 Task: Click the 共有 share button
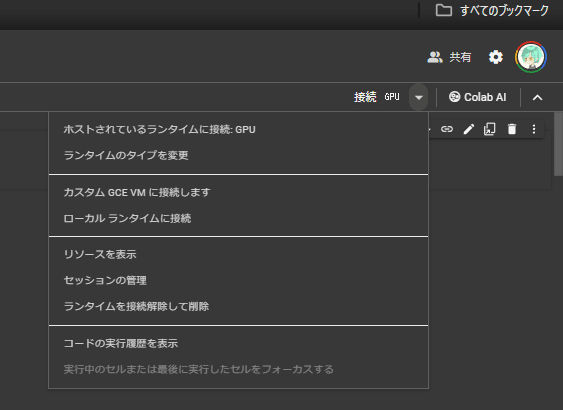point(449,57)
